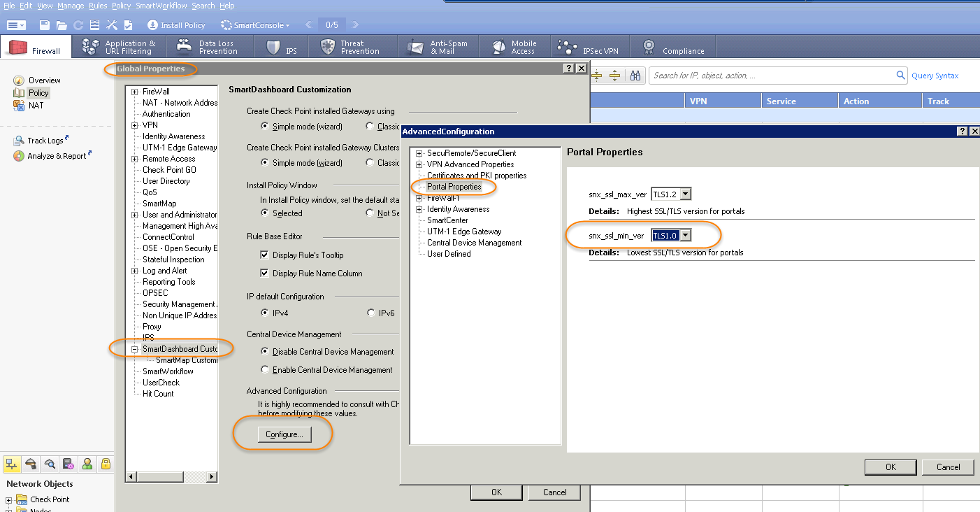Click the expand sections toolbar icon
The width and height of the screenshot is (980, 512).
(x=614, y=76)
